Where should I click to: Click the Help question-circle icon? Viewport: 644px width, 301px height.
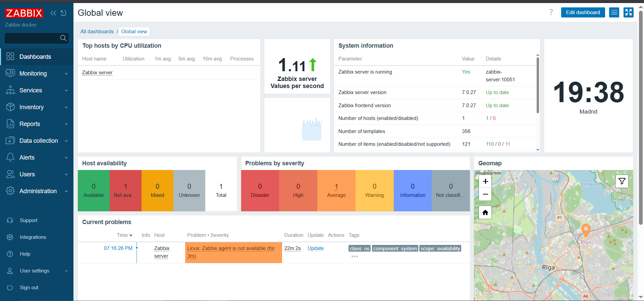pyautogui.click(x=10, y=254)
